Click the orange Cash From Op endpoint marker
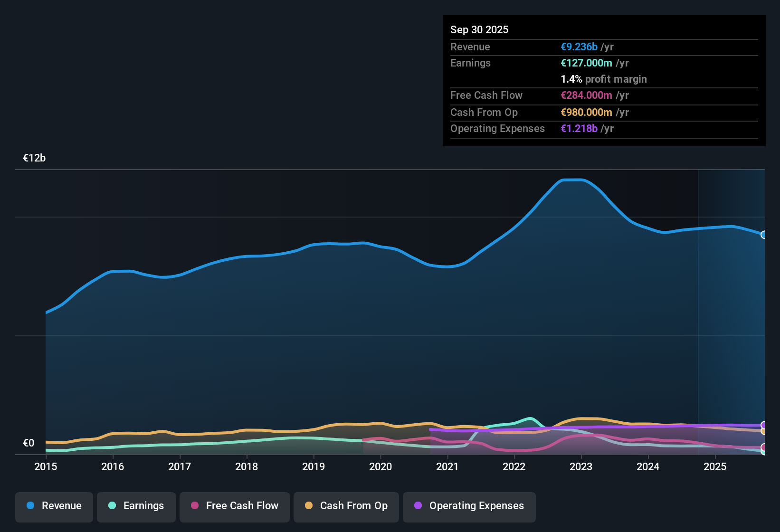The width and height of the screenshot is (780, 532). 764,431
